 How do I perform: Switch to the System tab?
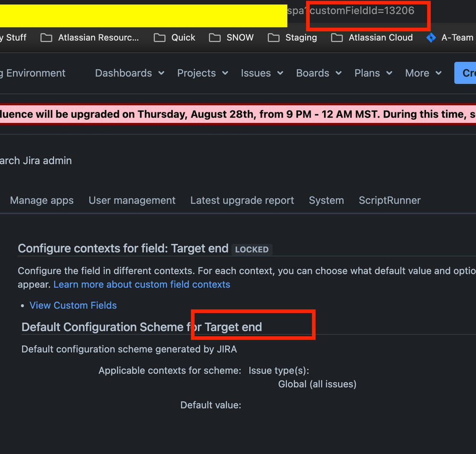[x=326, y=200]
